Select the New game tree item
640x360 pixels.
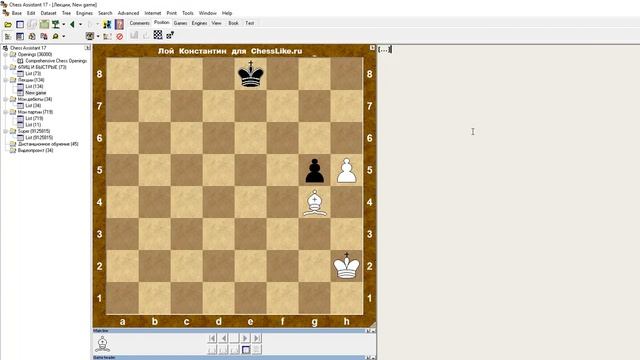pyautogui.click(x=36, y=93)
